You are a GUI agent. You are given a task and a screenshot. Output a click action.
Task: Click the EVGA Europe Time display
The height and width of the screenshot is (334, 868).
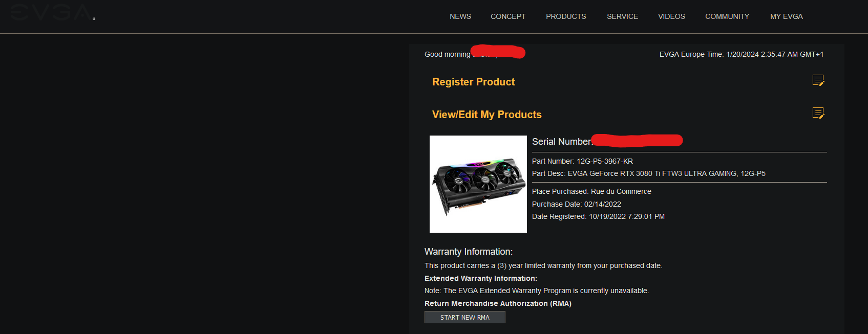coord(742,54)
